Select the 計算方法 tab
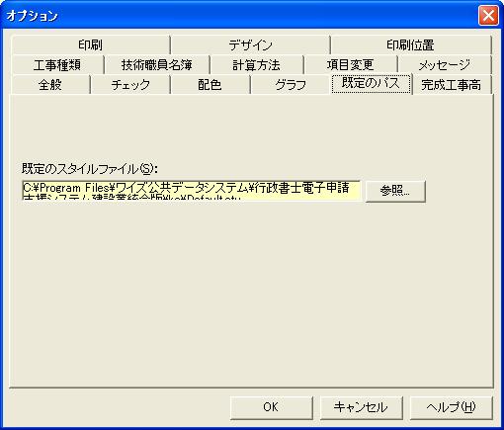Viewport: 504px width, 430px height. click(257, 64)
